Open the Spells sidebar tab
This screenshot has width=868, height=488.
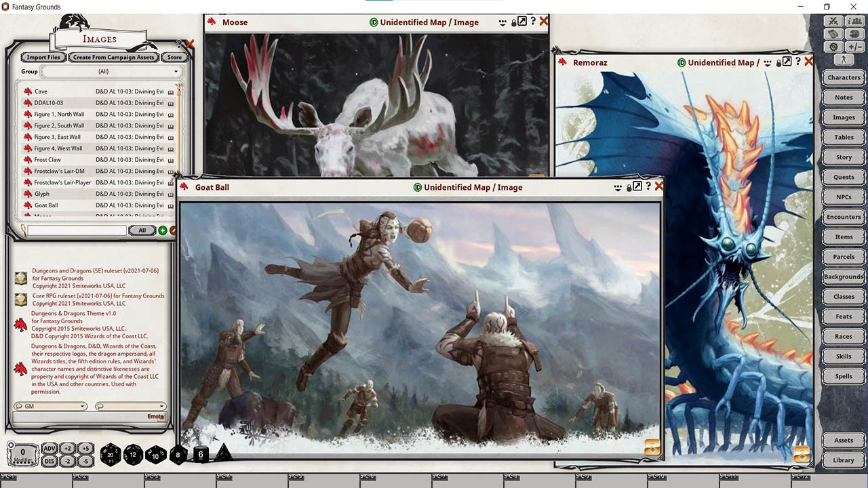click(843, 376)
